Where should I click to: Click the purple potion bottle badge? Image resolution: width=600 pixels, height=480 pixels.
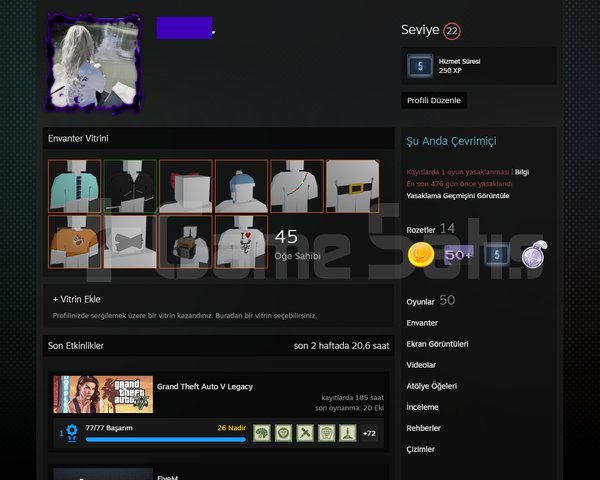(535, 254)
